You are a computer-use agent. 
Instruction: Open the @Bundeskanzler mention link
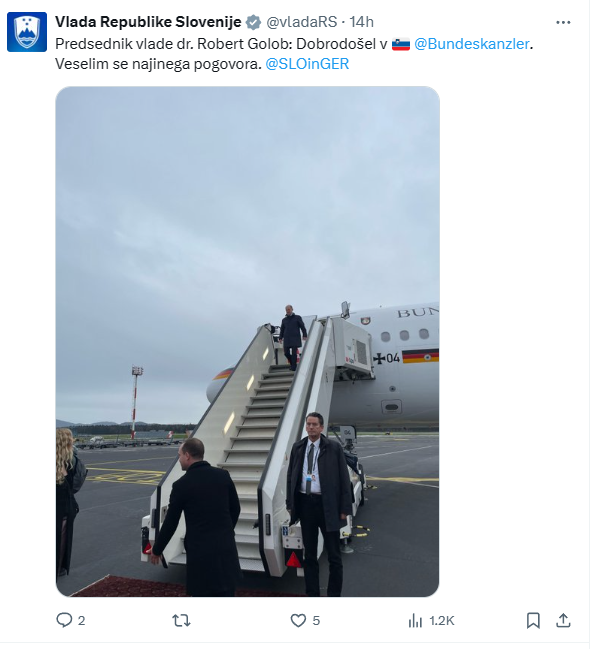click(x=472, y=44)
